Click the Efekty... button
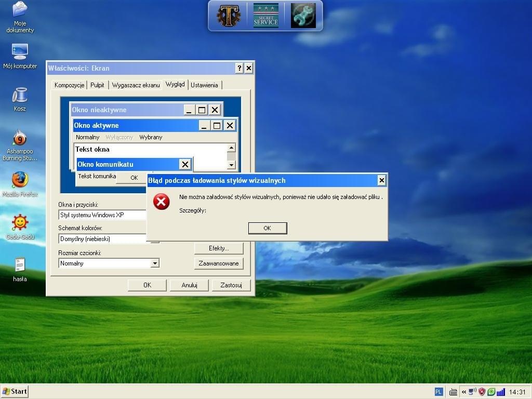 (x=219, y=248)
